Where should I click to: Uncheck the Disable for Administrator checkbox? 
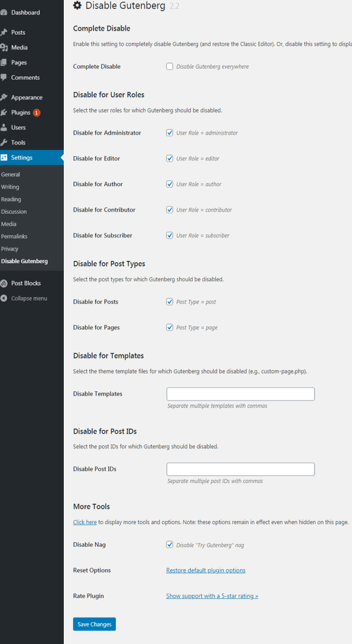pyautogui.click(x=169, y=132)
